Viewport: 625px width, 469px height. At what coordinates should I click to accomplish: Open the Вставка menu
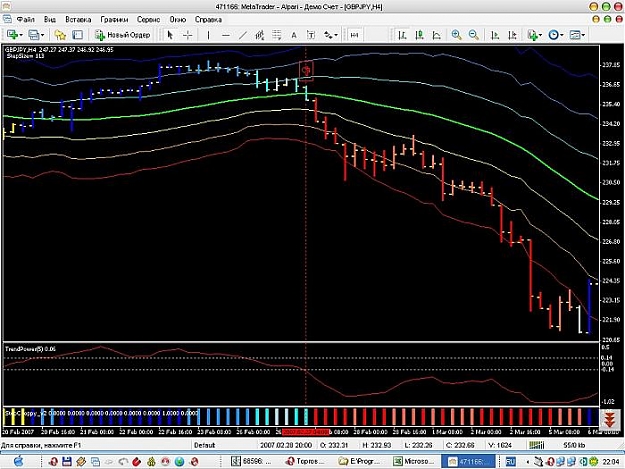[78, 19]
